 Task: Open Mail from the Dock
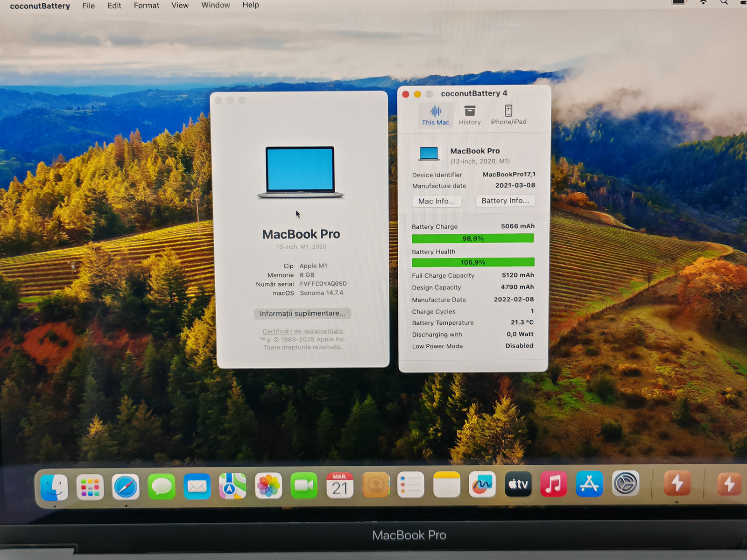click(x=197, y=486)
